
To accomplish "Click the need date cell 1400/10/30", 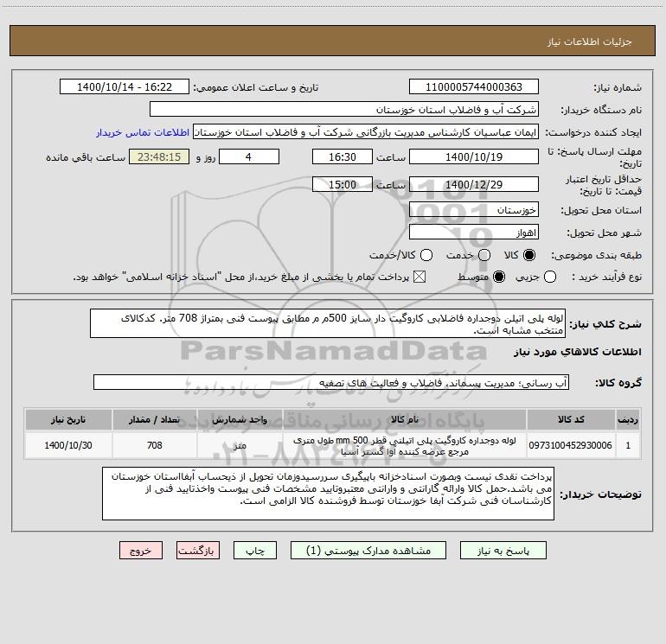I will tap(68, 445).
